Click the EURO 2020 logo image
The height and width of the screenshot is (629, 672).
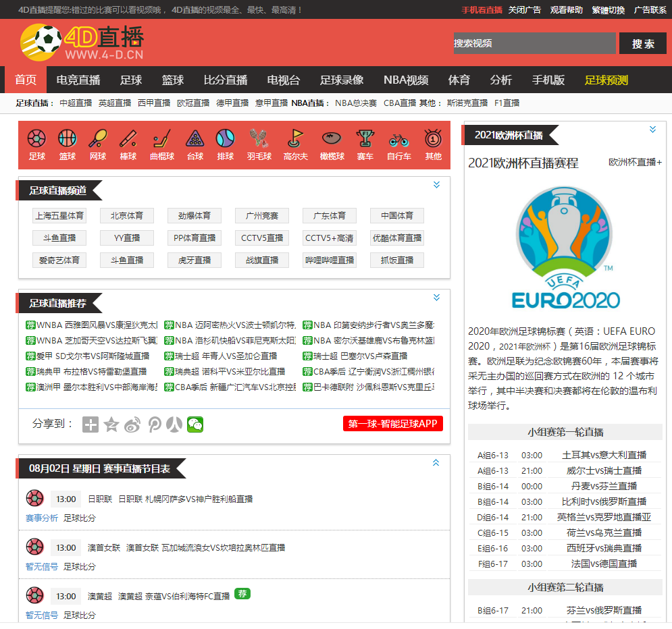click(565, 246)
